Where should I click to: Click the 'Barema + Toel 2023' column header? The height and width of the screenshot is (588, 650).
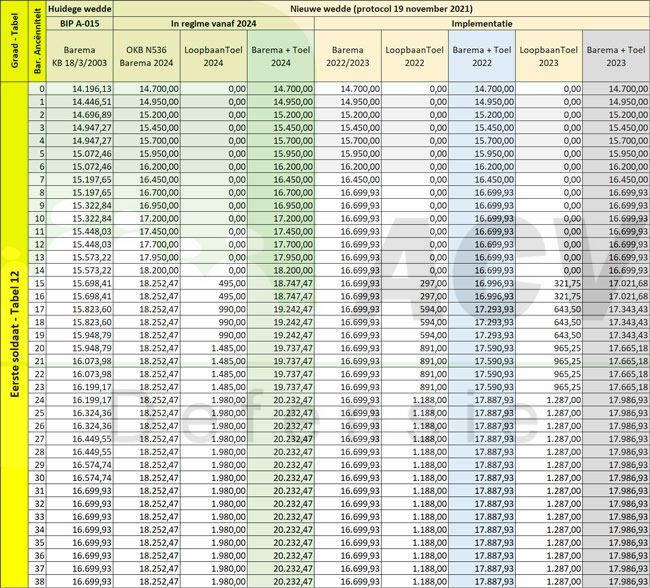[616, 56]
